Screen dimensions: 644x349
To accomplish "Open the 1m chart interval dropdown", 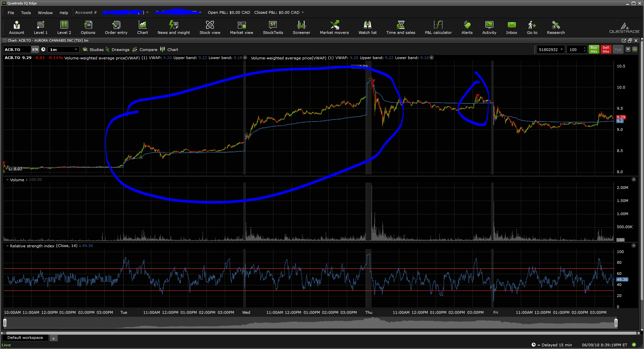I will pos(64,49).
